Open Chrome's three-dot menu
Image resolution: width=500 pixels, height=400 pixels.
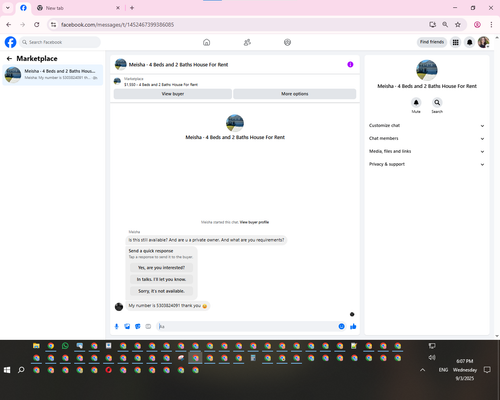click(491, 25)
